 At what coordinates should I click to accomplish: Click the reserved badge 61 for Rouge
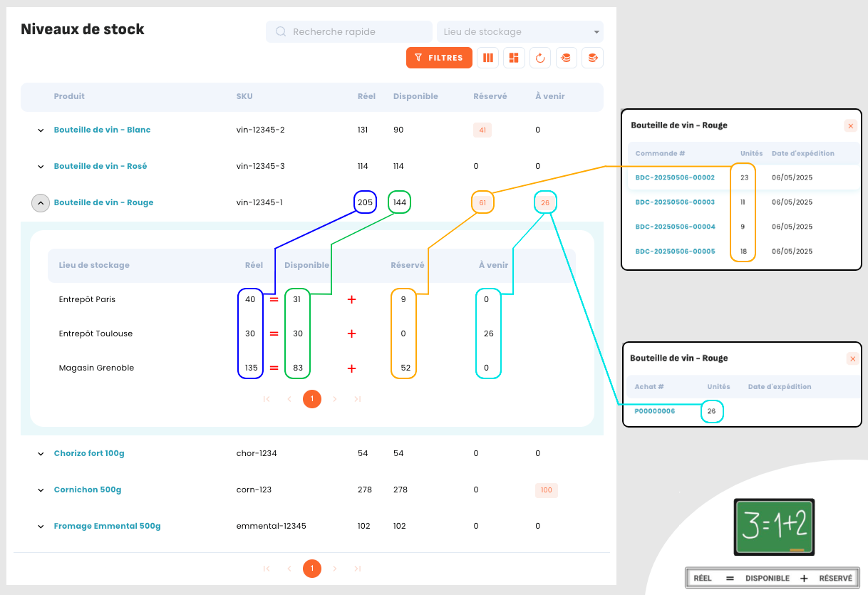point(482,203)
